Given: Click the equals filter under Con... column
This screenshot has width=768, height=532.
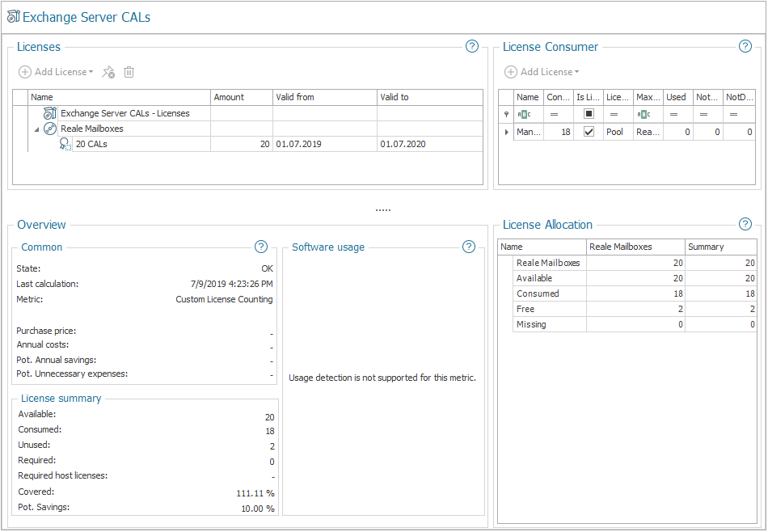Looking at the screenshot, I should 554,114.
